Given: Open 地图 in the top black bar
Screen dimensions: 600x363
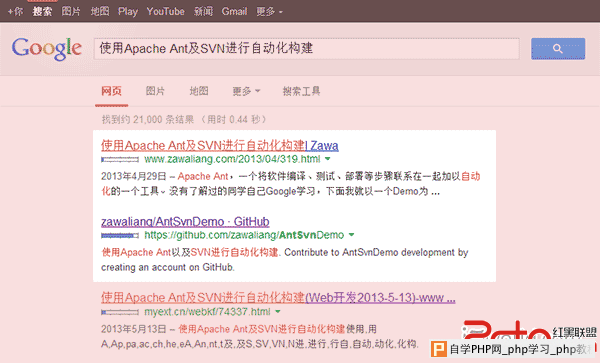Looking at the screenshot, I should [x=100, y=11].
